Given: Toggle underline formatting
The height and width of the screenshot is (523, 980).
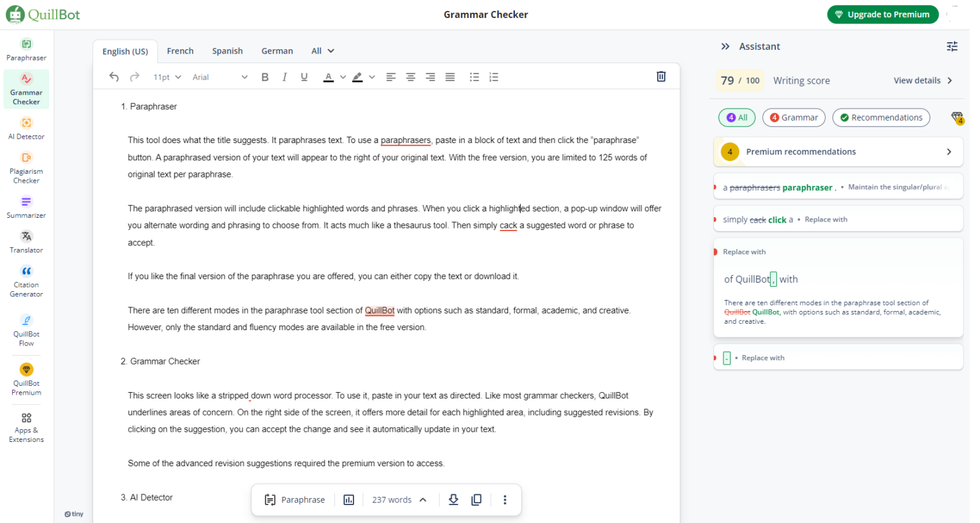Looking at the screenshot, I should 304,77.
